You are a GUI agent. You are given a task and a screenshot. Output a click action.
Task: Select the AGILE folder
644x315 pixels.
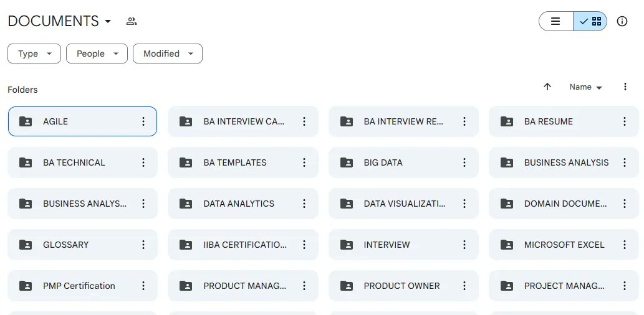[82, 121]
